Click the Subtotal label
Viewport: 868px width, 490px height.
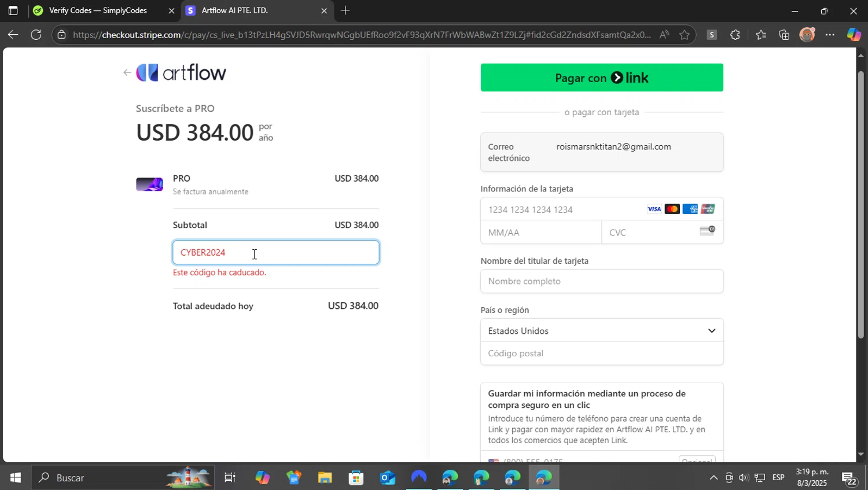(x=190, y=225)
